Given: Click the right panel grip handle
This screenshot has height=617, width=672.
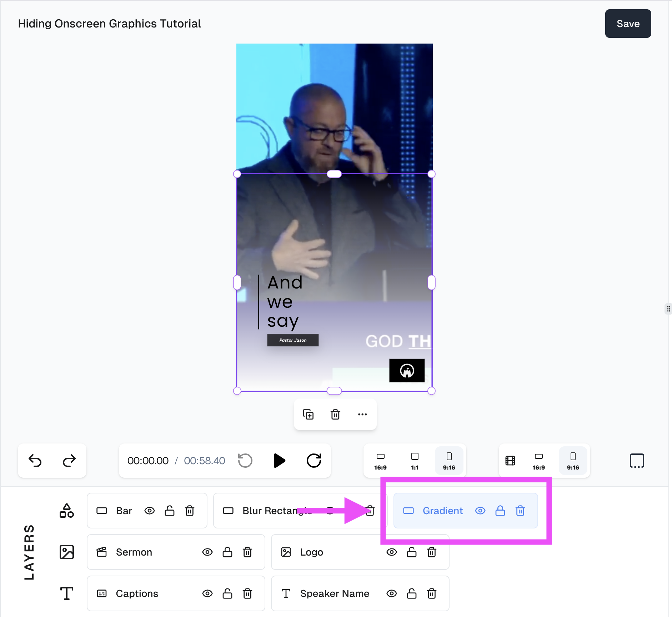Looking at the screenshot, I should [668, 309].
